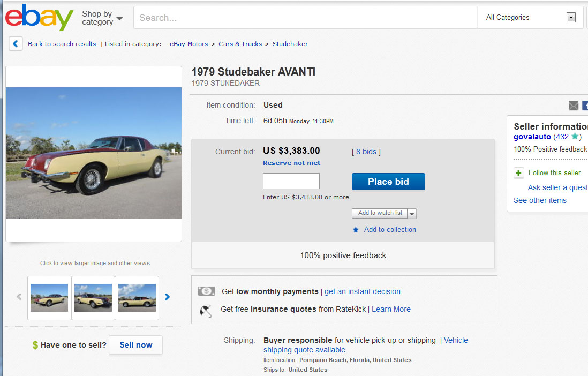Screen dimensions: 588x376
Task: Click the blue star collection icon
Action: 356,230
